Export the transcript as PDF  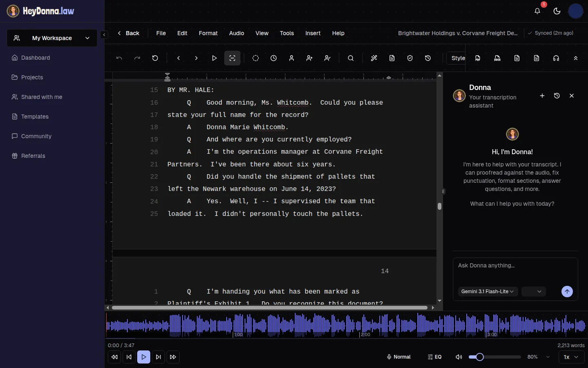click(x=478, y=58)
